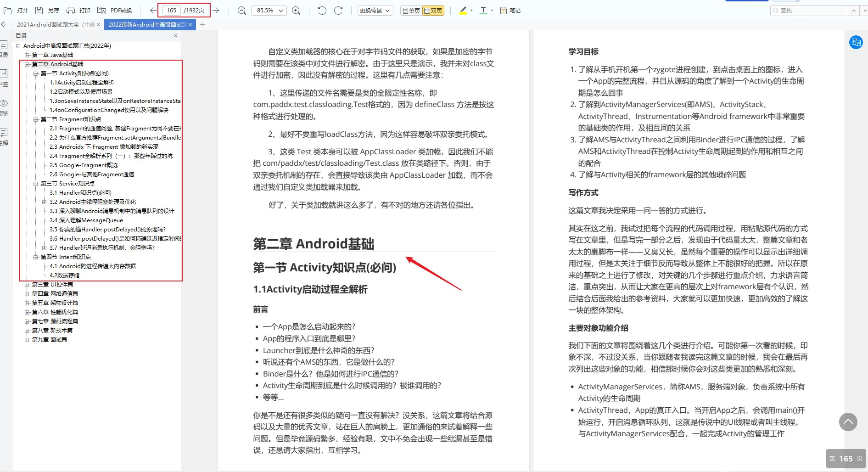
Task: Open the 预览 thumbnail preview panel
Action: [4, 107]
